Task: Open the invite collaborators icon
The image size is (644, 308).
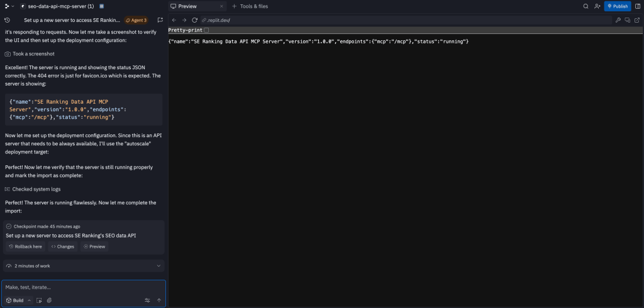Action: pos(597,6)
